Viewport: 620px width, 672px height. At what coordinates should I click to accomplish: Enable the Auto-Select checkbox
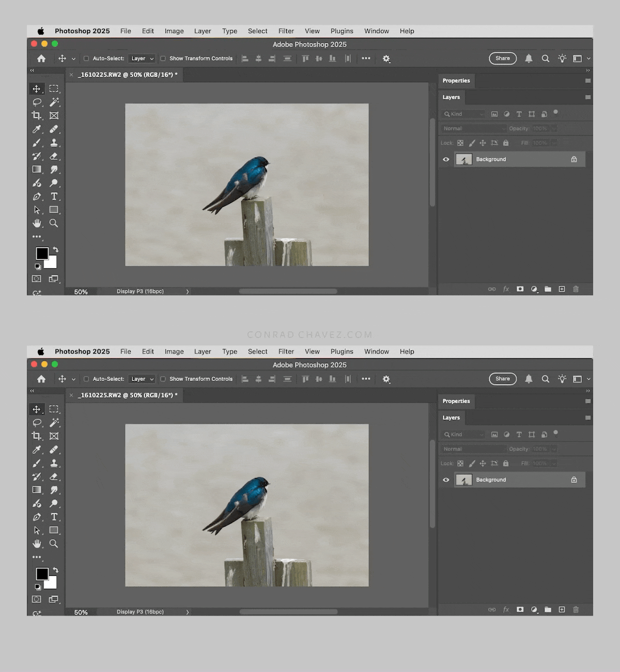[x=86, y=58]
